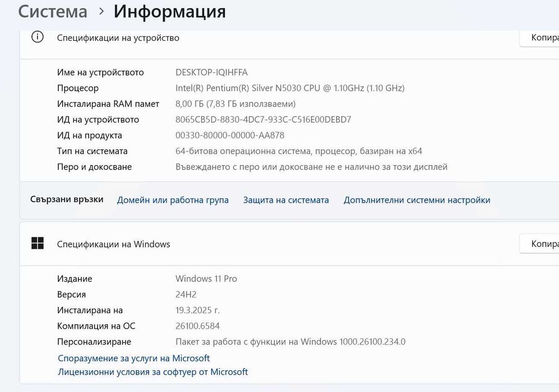Image resolution: width=559 pixels, height=392 pixels.
Task: Select the pen and touch availability text
Action: point(311,167)
